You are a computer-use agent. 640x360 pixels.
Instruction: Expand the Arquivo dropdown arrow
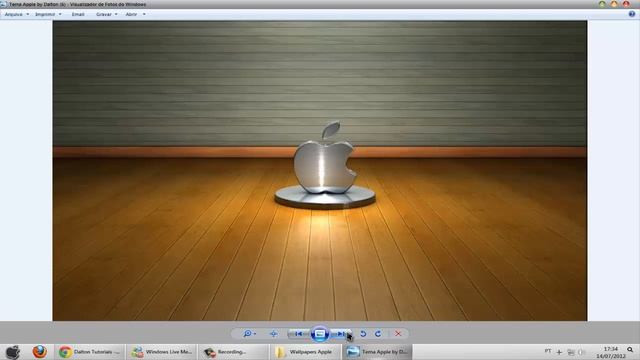point(27,14)
